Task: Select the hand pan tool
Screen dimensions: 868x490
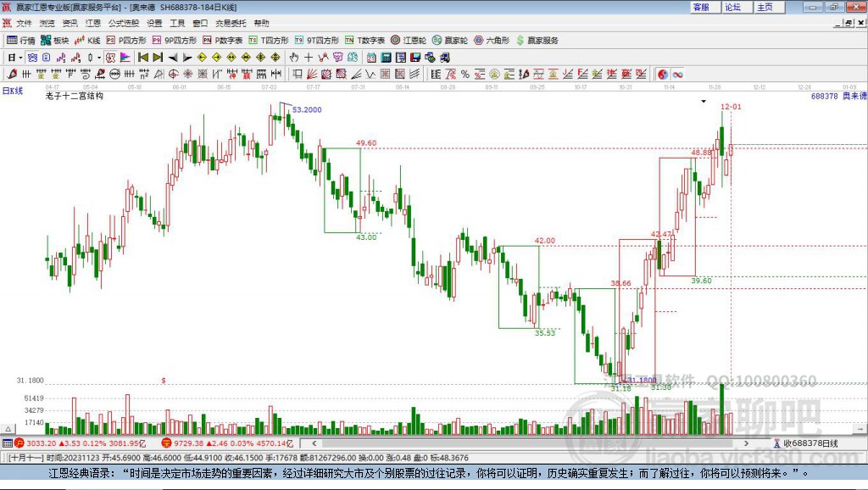Action: (294, 57)
